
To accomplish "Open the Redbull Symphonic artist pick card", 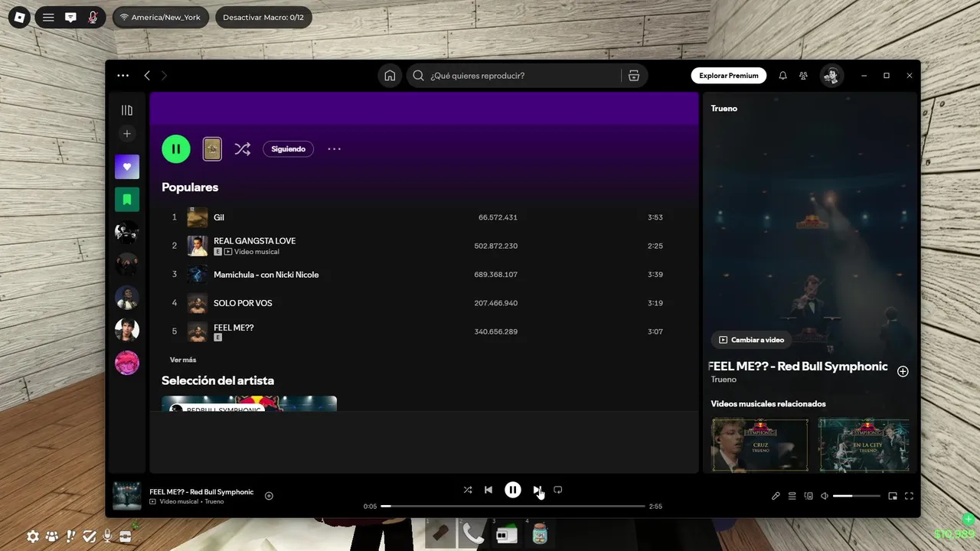I will 249,403.
